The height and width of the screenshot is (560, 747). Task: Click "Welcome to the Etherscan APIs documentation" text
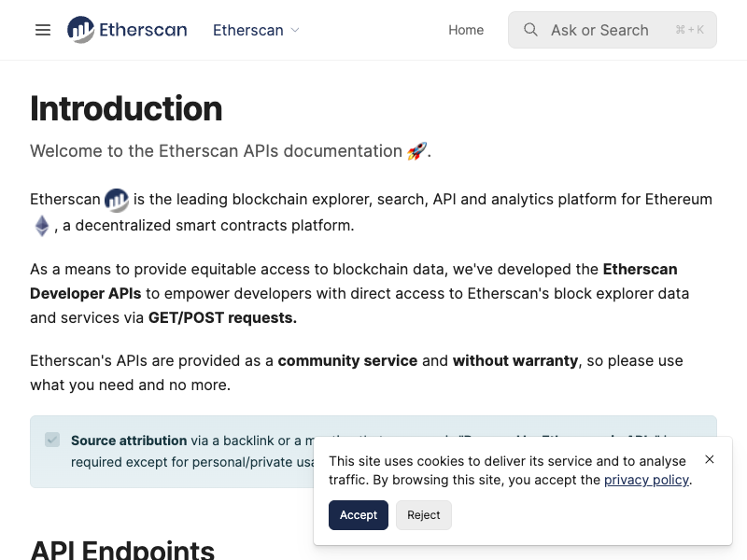pos(217,151)
